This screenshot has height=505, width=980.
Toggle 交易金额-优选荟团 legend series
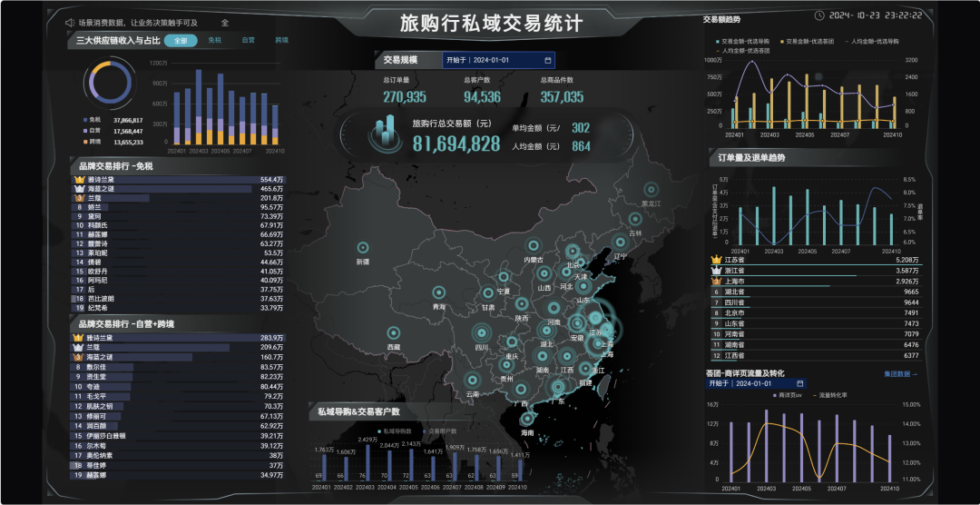tap(808, 41)
